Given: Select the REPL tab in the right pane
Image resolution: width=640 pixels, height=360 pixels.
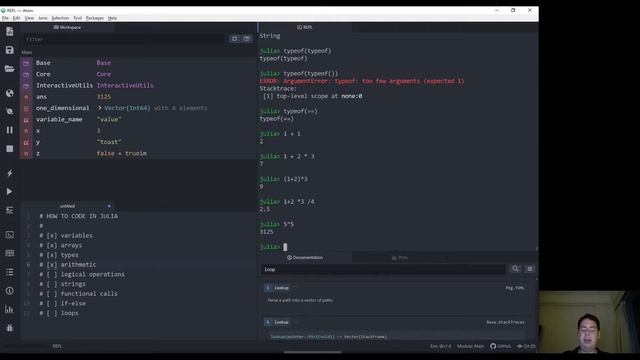Looking at the screenshot, I should (305, 27).
